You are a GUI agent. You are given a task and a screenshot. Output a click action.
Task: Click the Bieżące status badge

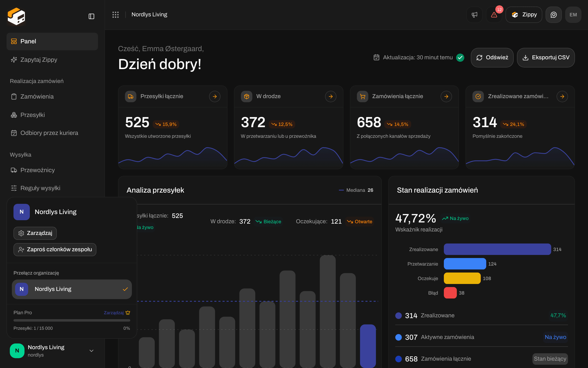[x=268, y=221]
